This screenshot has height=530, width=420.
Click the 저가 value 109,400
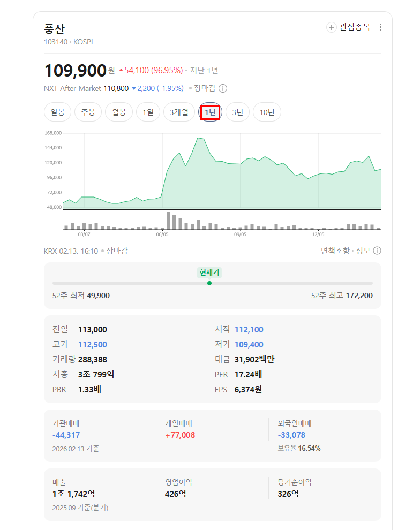tap(249, 344)
